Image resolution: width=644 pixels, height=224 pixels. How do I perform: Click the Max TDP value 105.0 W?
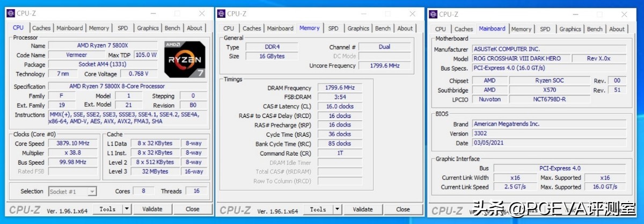click(x=145, y=55)
